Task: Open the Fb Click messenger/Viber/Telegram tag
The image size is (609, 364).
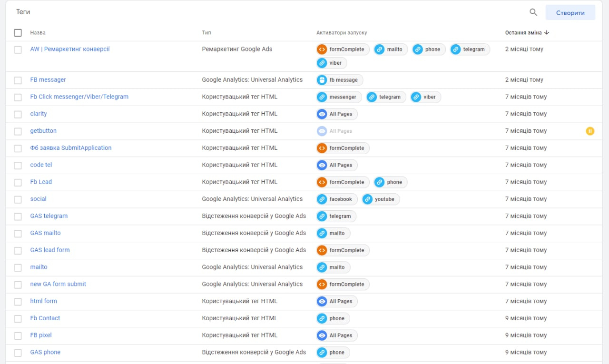Action: point(79,97)
